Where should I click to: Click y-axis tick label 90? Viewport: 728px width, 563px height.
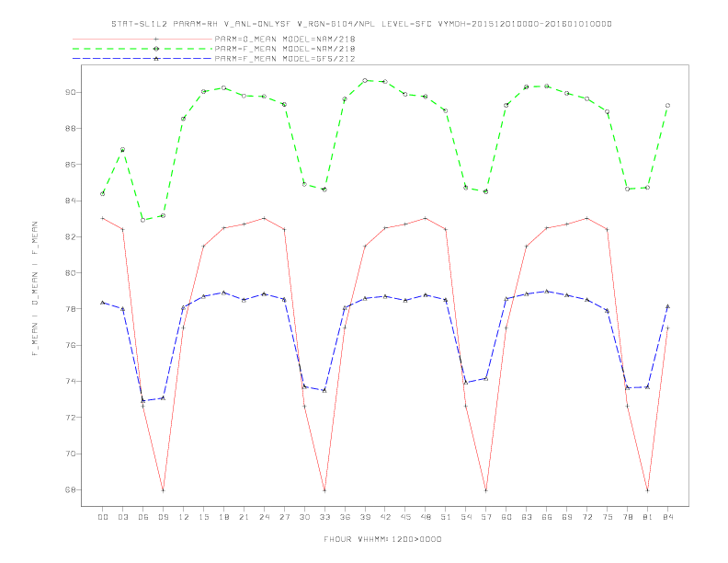click(70, 92)
